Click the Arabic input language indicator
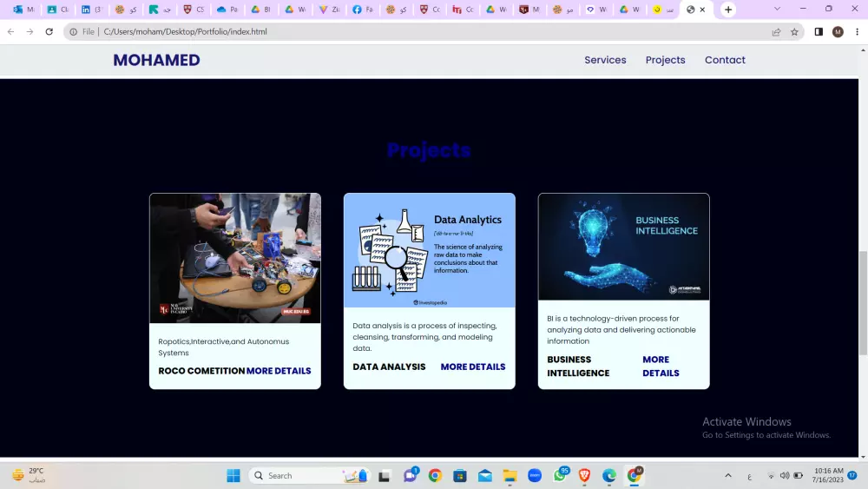 pyautogui.click(x=750, y=476)
